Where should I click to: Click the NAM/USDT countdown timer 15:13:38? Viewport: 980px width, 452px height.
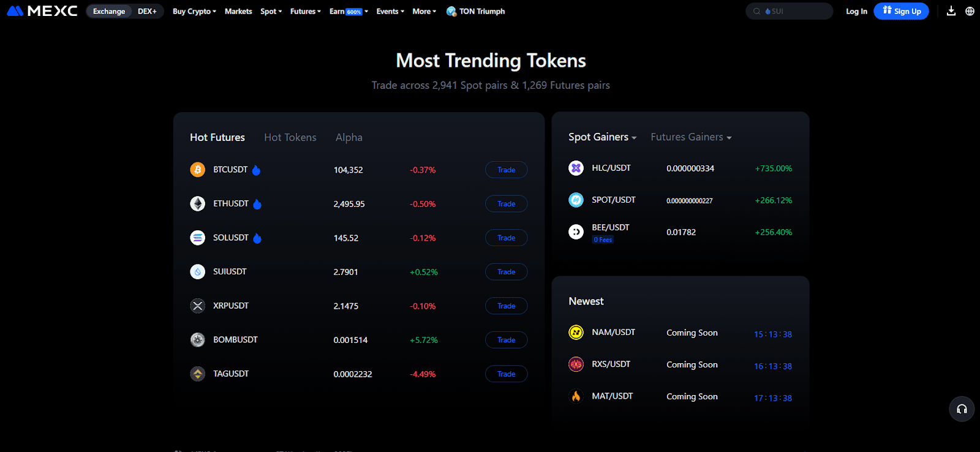(773, 334)
